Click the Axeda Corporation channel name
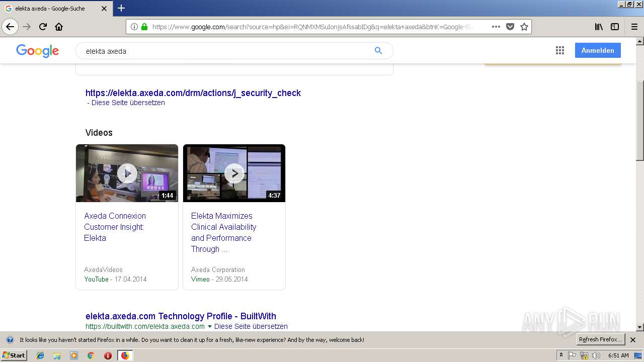 click(218, 270)
